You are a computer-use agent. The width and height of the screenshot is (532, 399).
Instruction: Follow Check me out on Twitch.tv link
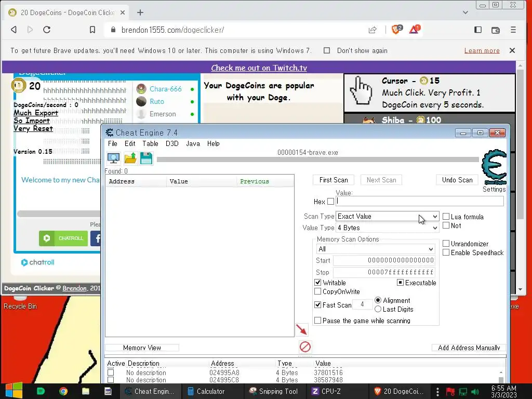point(259,68)
